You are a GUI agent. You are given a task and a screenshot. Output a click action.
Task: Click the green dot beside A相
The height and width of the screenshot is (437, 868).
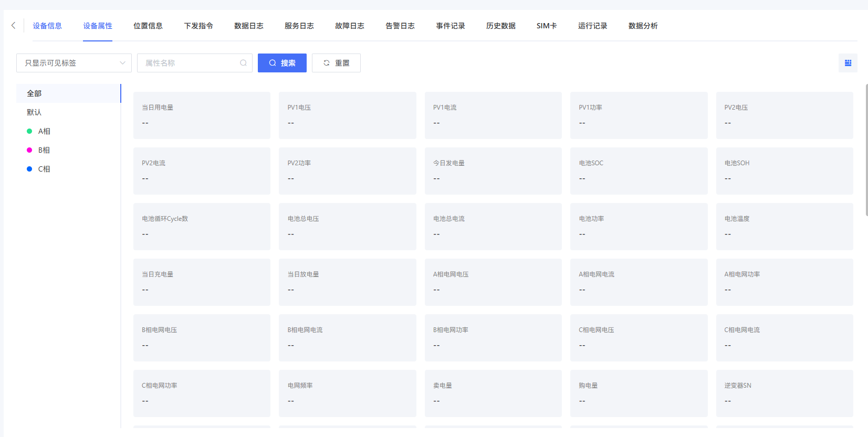tap(29, 131)
